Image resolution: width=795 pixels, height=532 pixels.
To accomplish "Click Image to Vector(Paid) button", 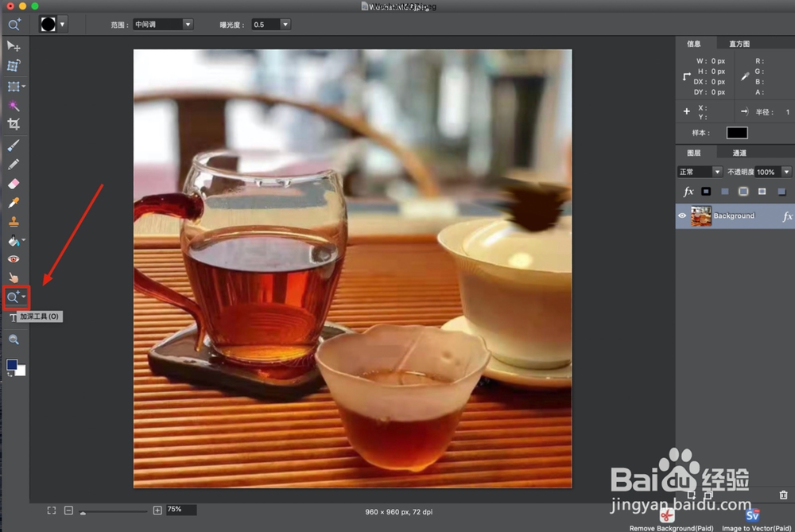I will (x=755, y=520).
